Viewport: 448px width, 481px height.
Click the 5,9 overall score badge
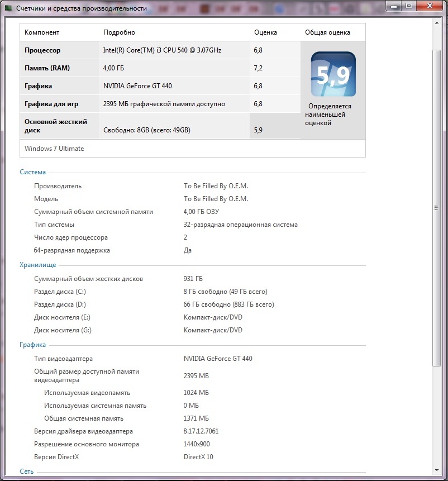(x=333, y=74)
